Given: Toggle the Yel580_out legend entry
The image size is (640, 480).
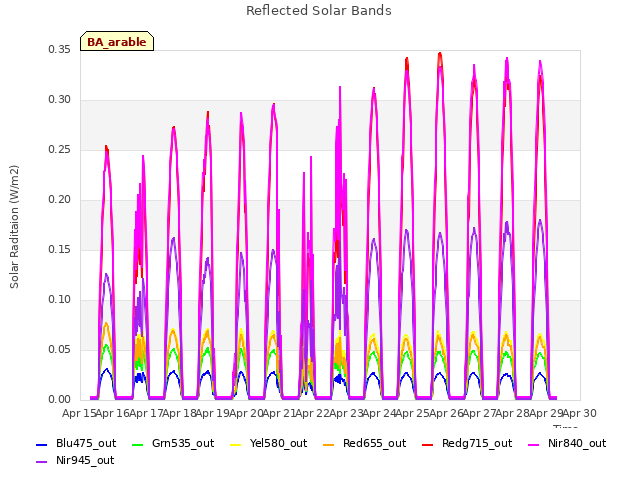Looking at the screenshot, I should pos(269,444).
